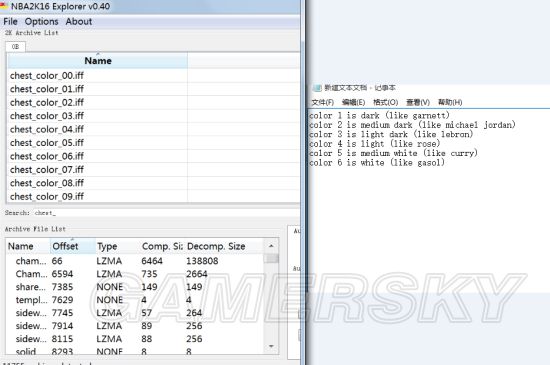Open the Notepad Help (H) menu

coord(450,102)
